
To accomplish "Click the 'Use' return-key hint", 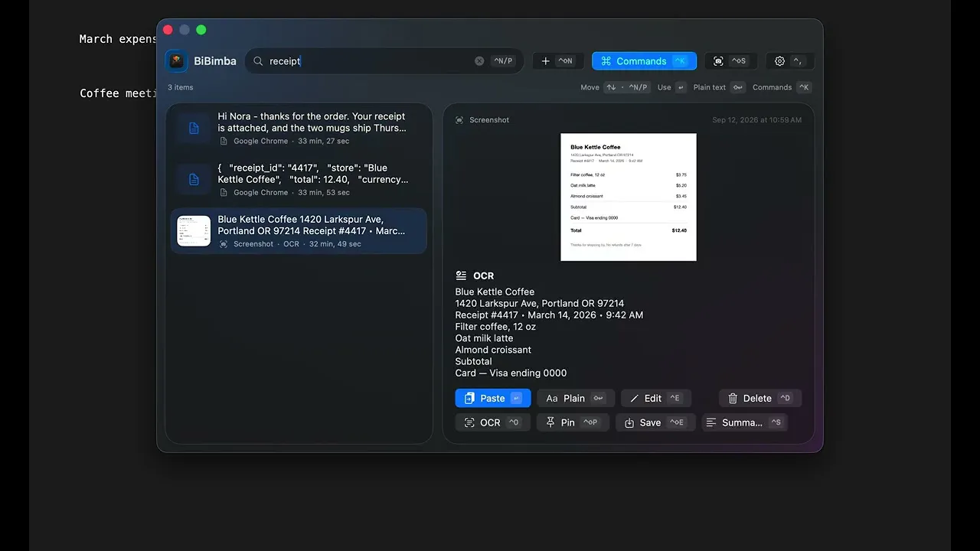I will click(x=671, y=87).
